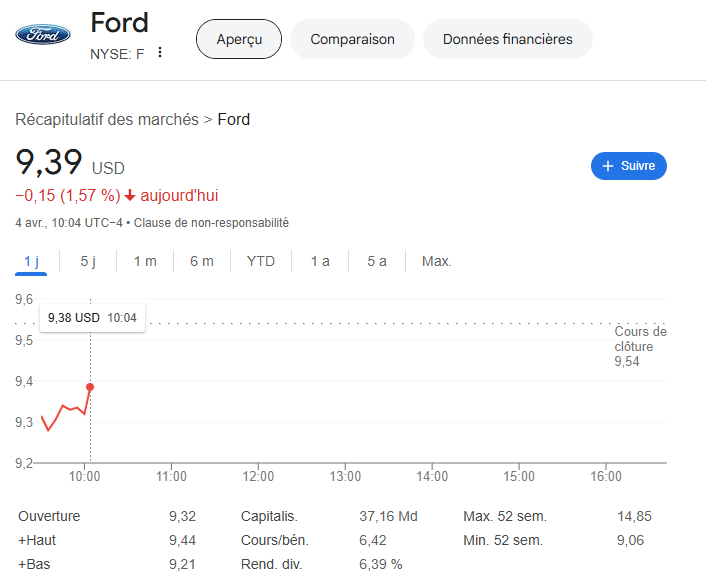Click the Cours de clôture 9,54 label
706x585 pixels.
pos(640,346)
